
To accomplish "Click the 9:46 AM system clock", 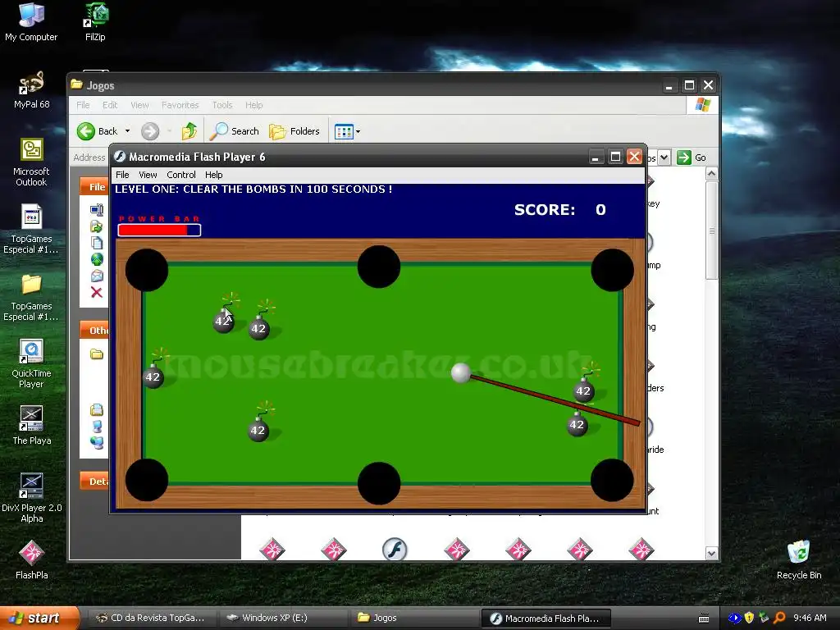I will pyautogui.click(x=810, y=619).
